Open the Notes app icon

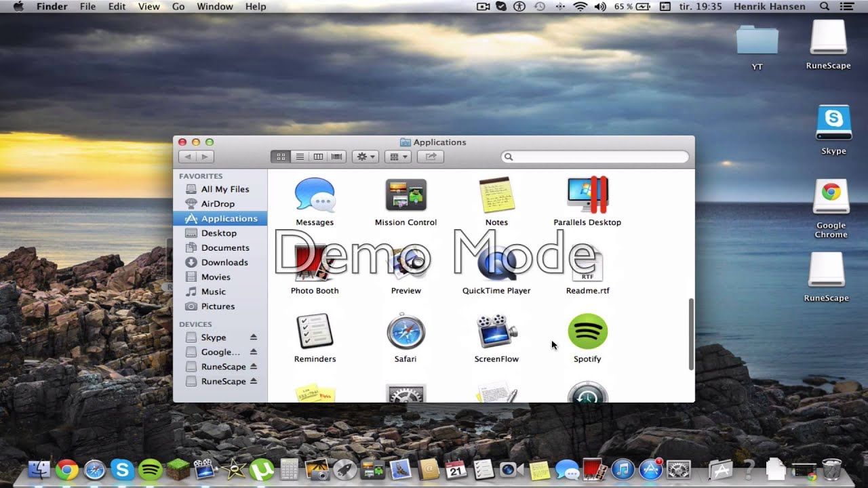[496, 195]
